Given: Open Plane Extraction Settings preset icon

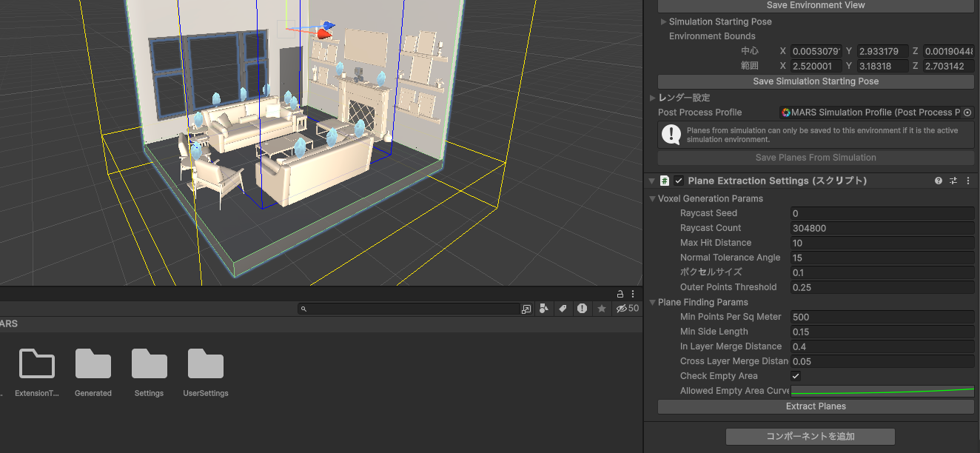Looking at the screenshot, I should 953,181.
